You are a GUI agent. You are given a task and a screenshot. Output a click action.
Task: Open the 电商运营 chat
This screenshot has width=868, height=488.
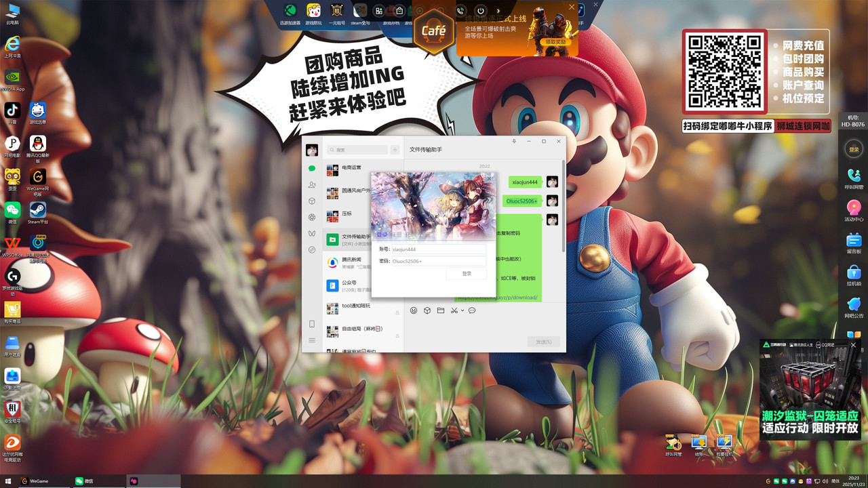click(x=363, y=169)
